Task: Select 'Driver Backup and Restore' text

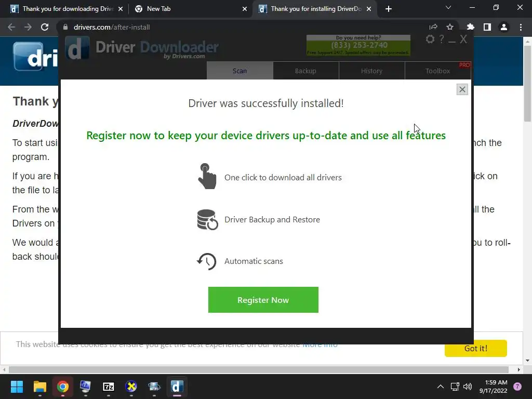Action: coord(272,220)
